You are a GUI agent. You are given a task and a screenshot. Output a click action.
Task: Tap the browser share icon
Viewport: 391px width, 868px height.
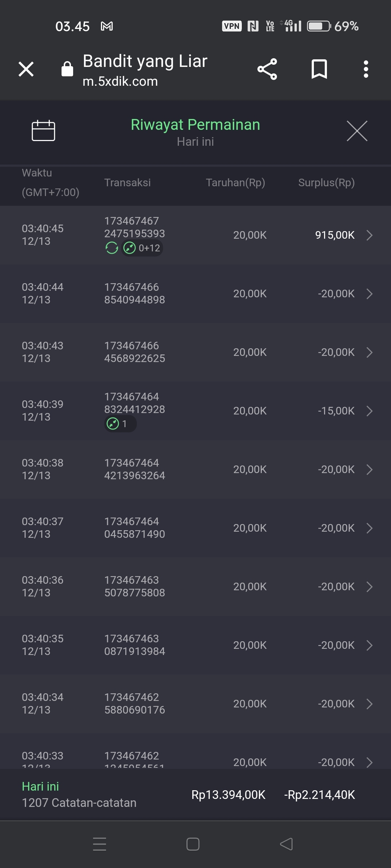click(x=267, y=69)
